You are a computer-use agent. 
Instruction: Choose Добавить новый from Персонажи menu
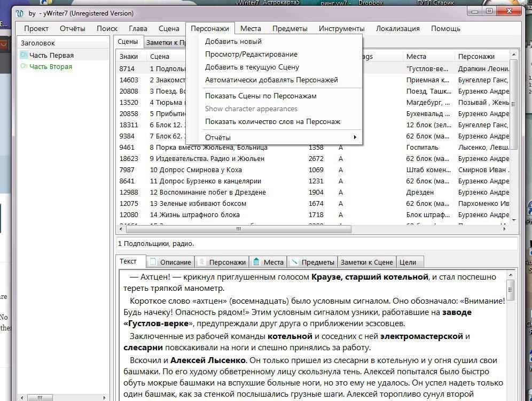(x=233, y=42)
